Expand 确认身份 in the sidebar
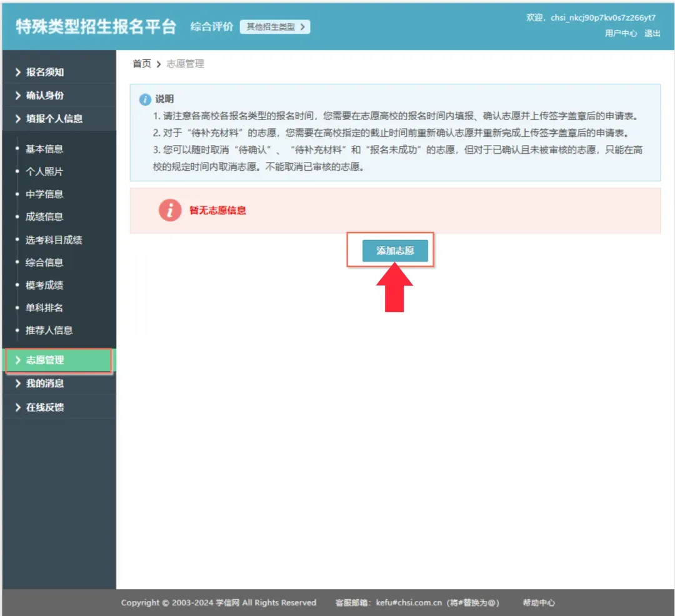675x616 pixels. coord(59,95)
